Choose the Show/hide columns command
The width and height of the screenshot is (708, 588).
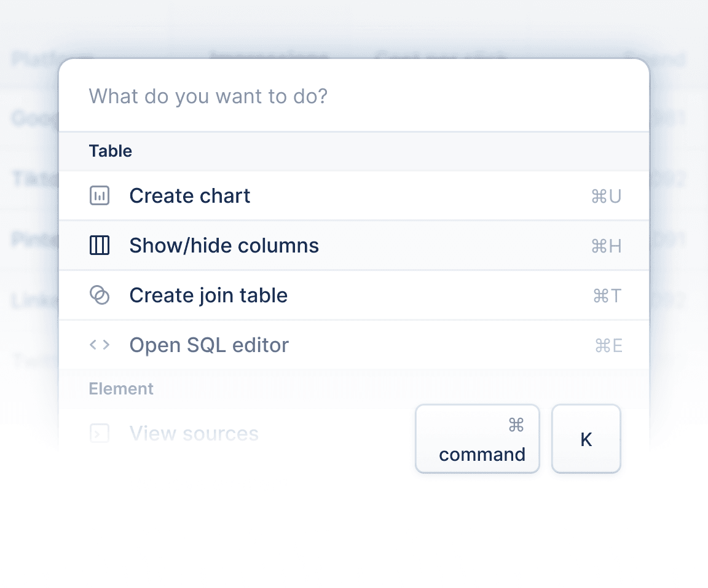(x=224, y=246)
